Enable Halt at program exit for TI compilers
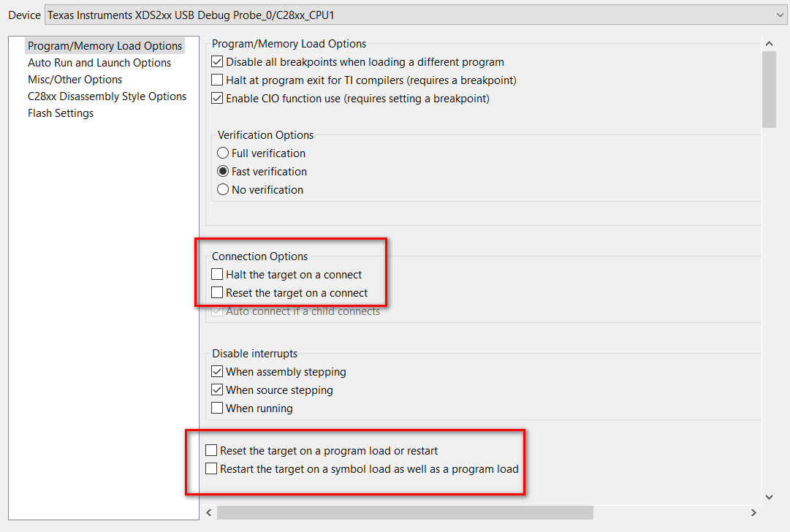 [217, 80]
